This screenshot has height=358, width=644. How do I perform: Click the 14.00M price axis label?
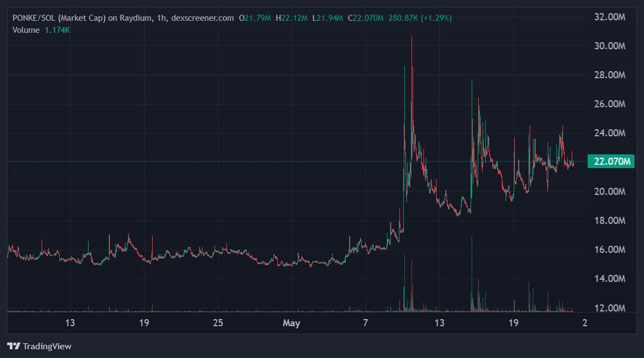[x=610, y=278]
